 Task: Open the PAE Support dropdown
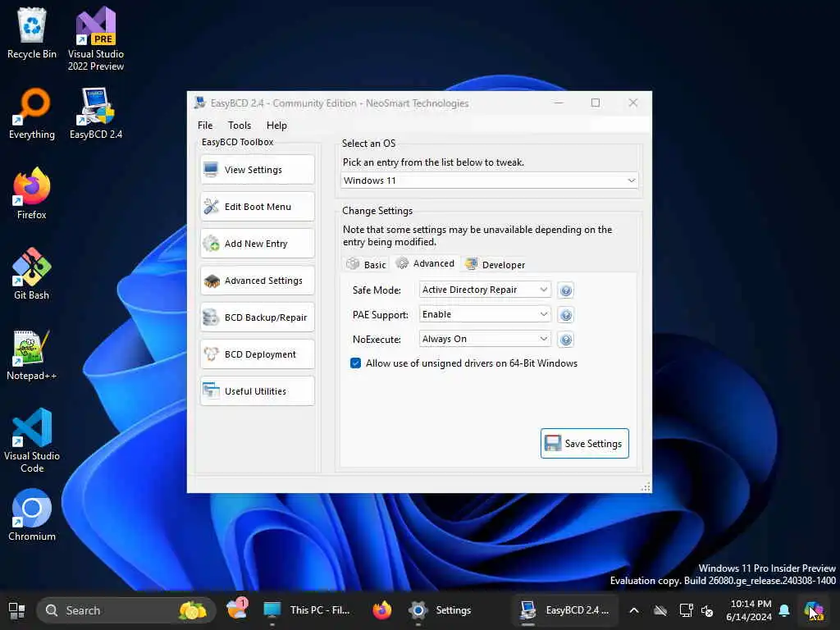tap(485, 314)
